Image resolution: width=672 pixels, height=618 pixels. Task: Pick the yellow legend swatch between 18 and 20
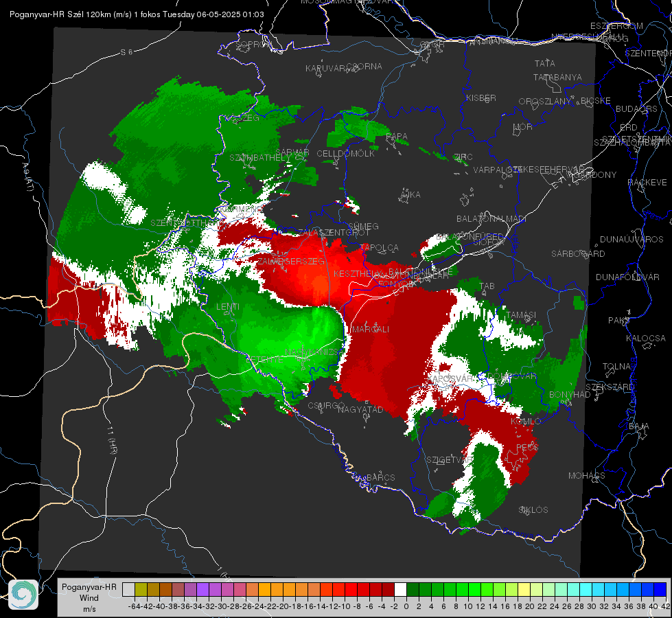[x=524, y=589]
